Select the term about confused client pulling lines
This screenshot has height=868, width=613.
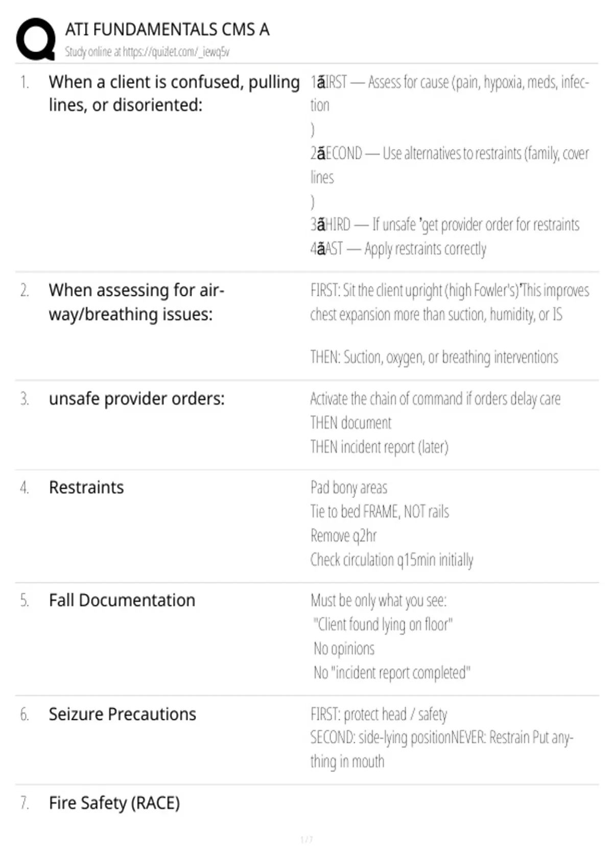[x=174, y=93]
